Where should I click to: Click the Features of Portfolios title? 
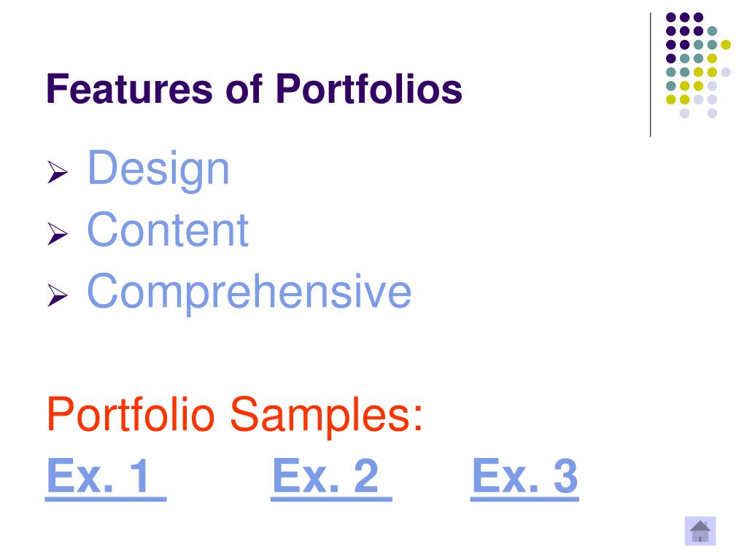click(254, 89)
